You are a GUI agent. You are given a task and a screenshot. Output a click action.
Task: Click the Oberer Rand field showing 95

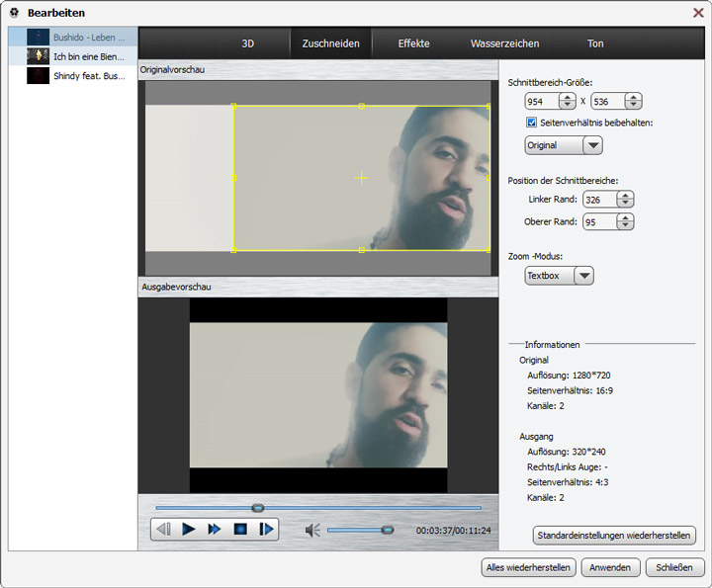tap(600, 222)
